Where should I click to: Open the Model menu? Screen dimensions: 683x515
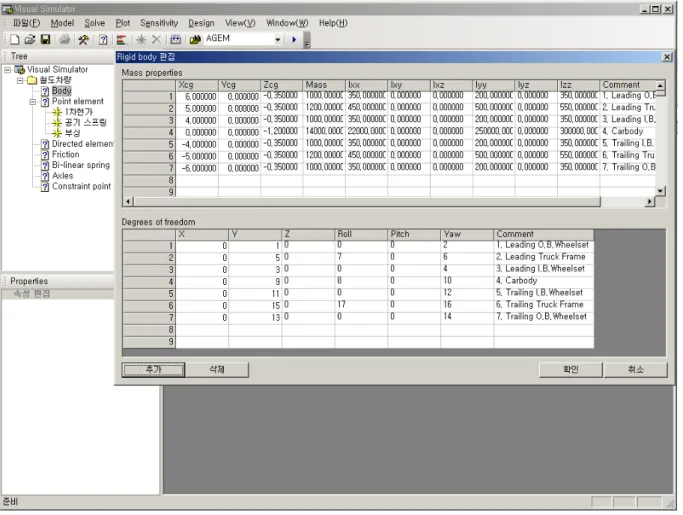pos(62,23)
